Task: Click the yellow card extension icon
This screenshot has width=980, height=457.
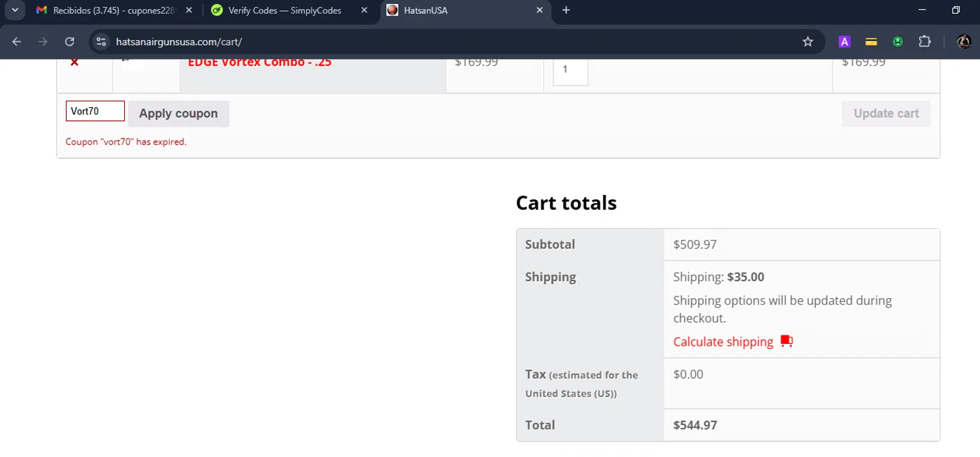Action: (871, 42)
